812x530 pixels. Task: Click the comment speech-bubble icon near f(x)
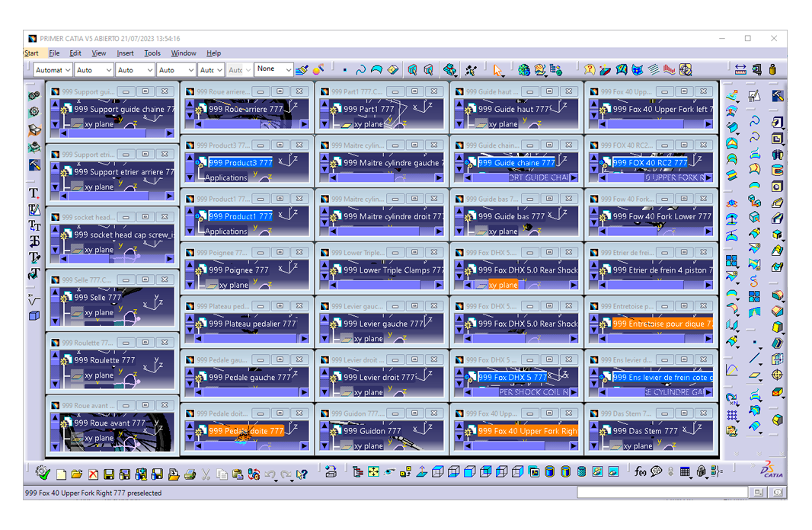(x=656, y=471)
